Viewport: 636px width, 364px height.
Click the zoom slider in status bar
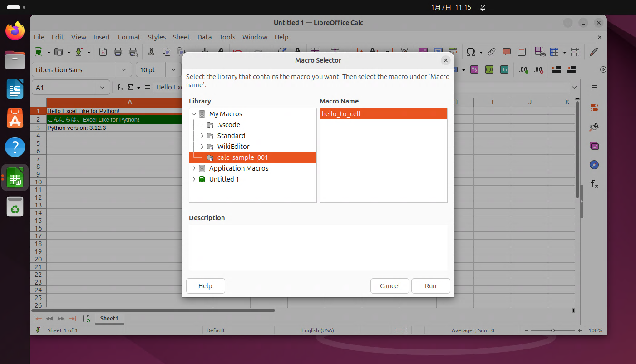tap(552, 330)
